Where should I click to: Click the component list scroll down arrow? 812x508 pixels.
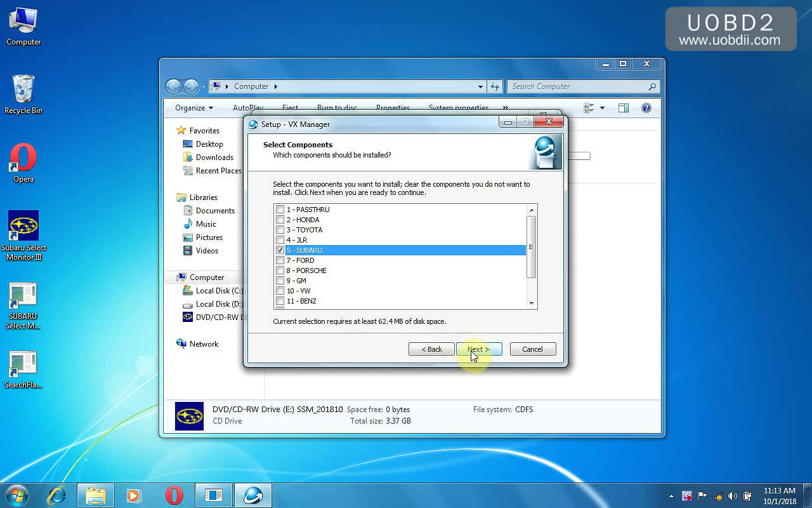[532, 304]
